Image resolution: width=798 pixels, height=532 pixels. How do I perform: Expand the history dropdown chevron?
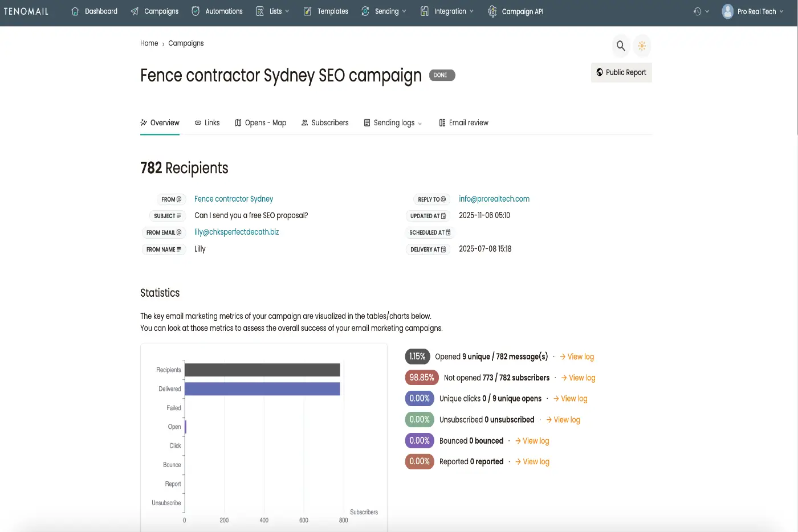point(707,11)
